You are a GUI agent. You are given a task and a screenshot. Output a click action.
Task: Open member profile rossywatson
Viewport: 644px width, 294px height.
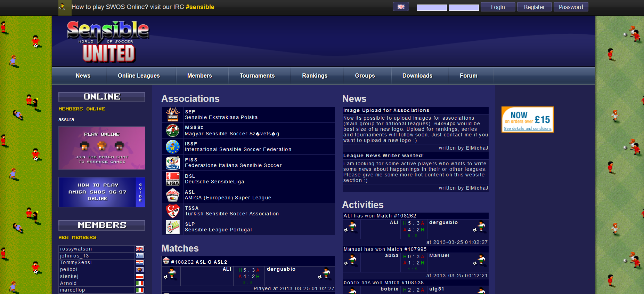click(76, 249)
